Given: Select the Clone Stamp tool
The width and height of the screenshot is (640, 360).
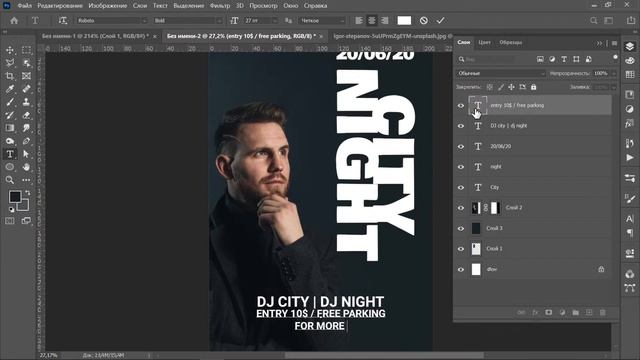Looking at the screenshot, I should pos(26,102).
